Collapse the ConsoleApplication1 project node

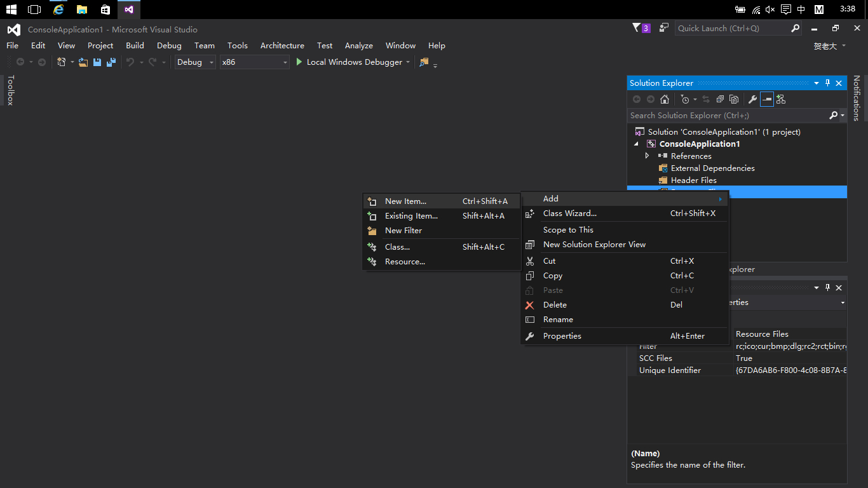[637, 144]
